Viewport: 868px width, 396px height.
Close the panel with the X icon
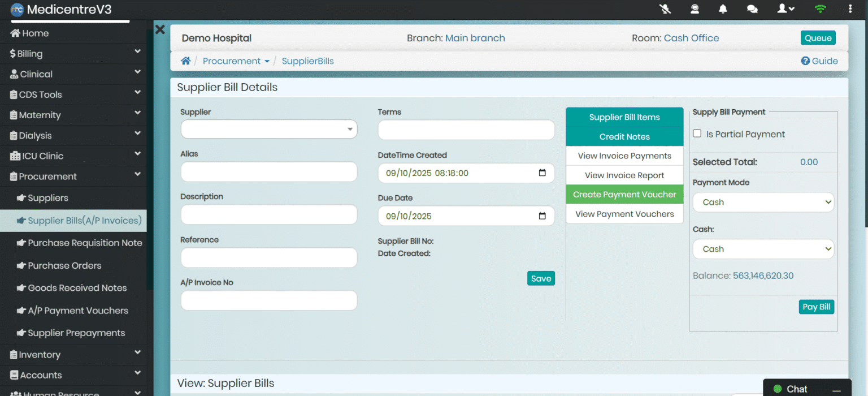(x=160, y=29)
